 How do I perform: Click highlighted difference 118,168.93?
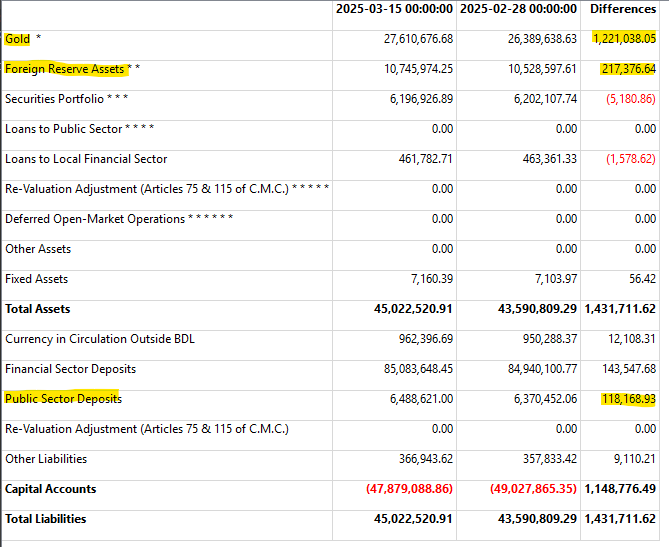pyautogui.click(x=628, y=399)
